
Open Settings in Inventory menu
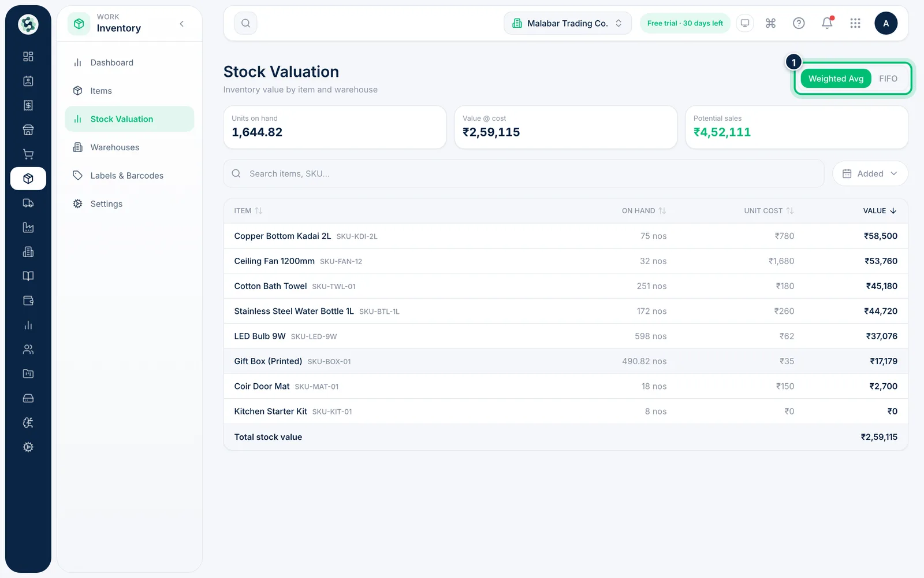tap(129, 204)
